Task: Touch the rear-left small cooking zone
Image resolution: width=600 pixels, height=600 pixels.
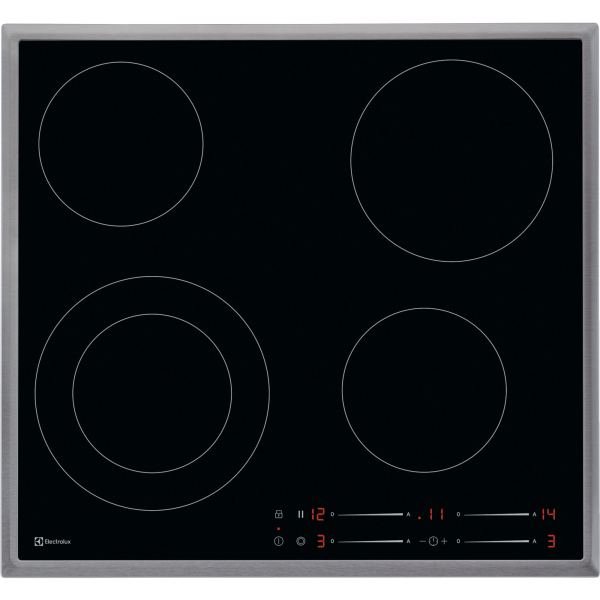Action: point(120,143)
